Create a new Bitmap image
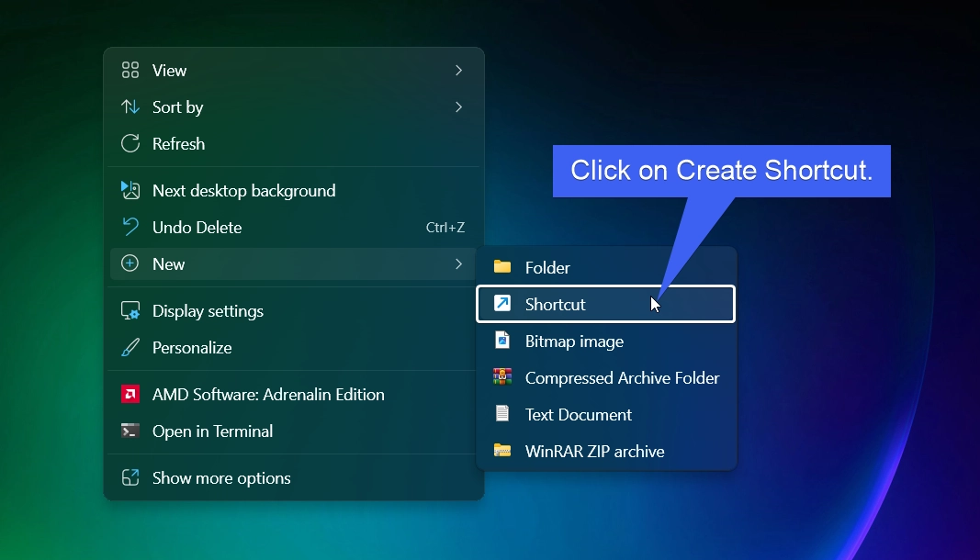980x560 pixels. click(x=605, y=342)
